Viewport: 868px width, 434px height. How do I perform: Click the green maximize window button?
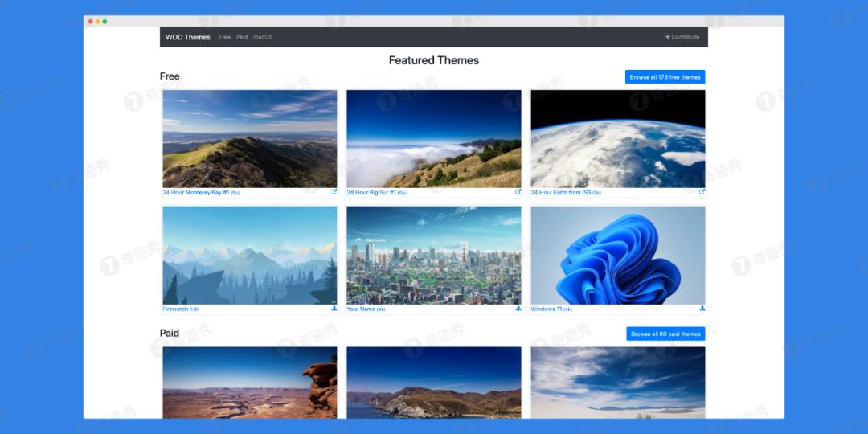[x=105, y=21]
